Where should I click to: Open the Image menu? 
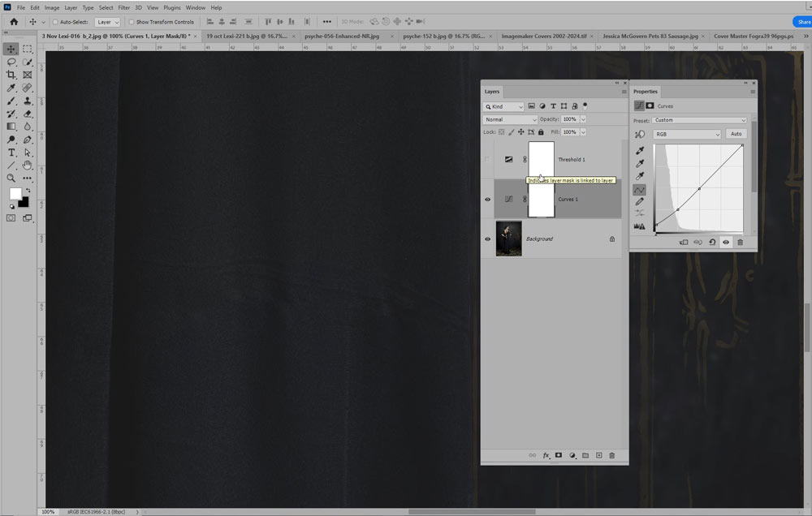click(52, 8)
